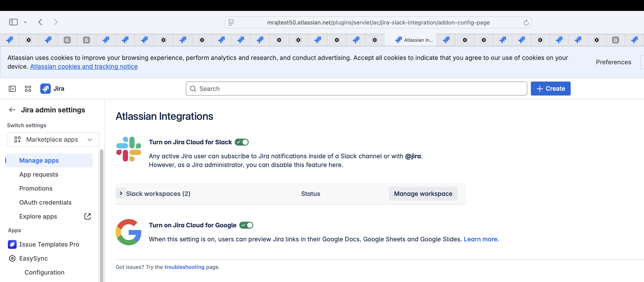Open the Marketplace apps settings dropdown
644x282 pixels.
pyautogui.click(x=53, y=139)
